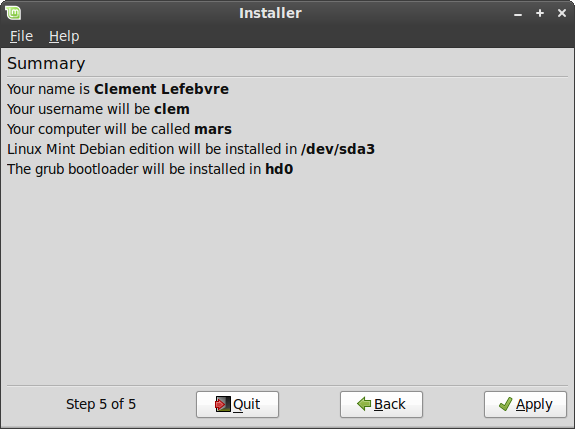
Task: Maximize the Installer window with plus icon
Action: pos(540,13)
